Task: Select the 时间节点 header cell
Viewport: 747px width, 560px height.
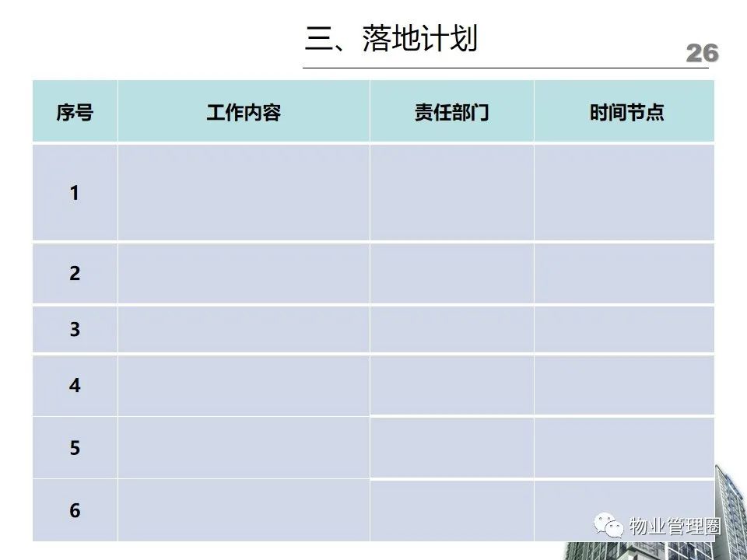Action: click(624, 111)
